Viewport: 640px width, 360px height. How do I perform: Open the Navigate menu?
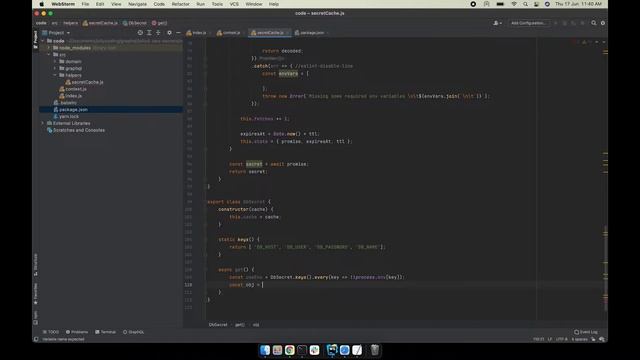point(138,4)
